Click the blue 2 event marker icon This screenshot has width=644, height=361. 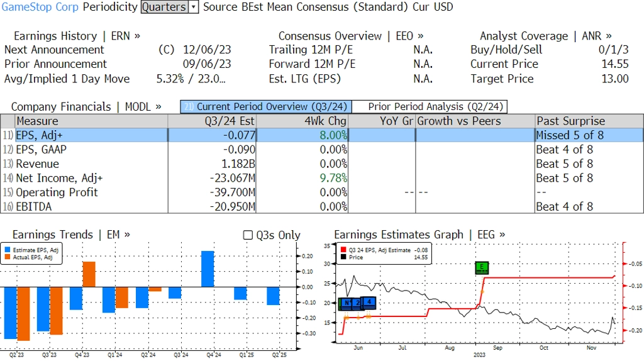[358, 304]
